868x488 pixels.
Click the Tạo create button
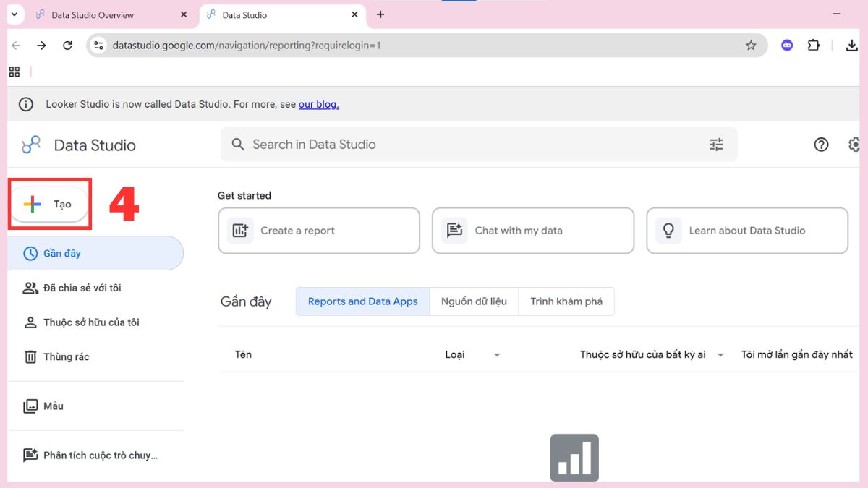pyautogui.click(x=49, y=205)
